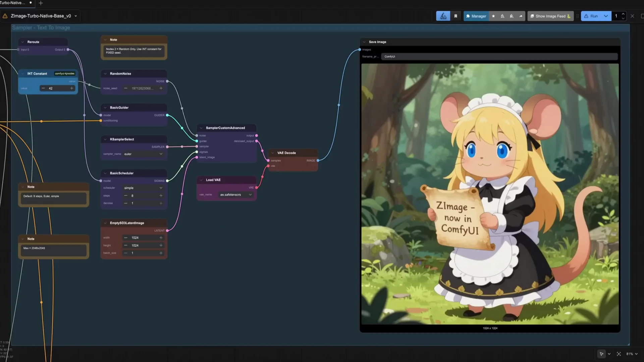Click the fit-to-view icon near the zoom control

tap(619, 354)
